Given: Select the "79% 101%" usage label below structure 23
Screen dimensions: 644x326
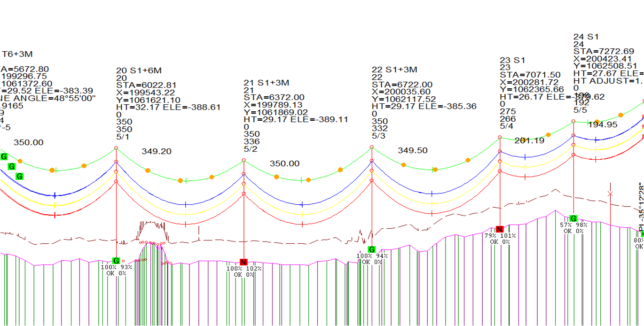Looking at the screenshot, I should [500, 236].
